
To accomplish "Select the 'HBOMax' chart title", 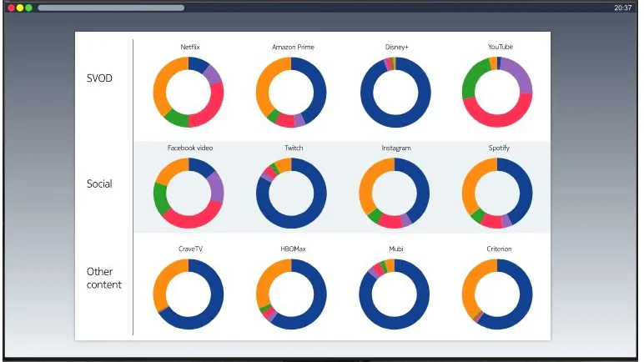I will tap(293, 249).
